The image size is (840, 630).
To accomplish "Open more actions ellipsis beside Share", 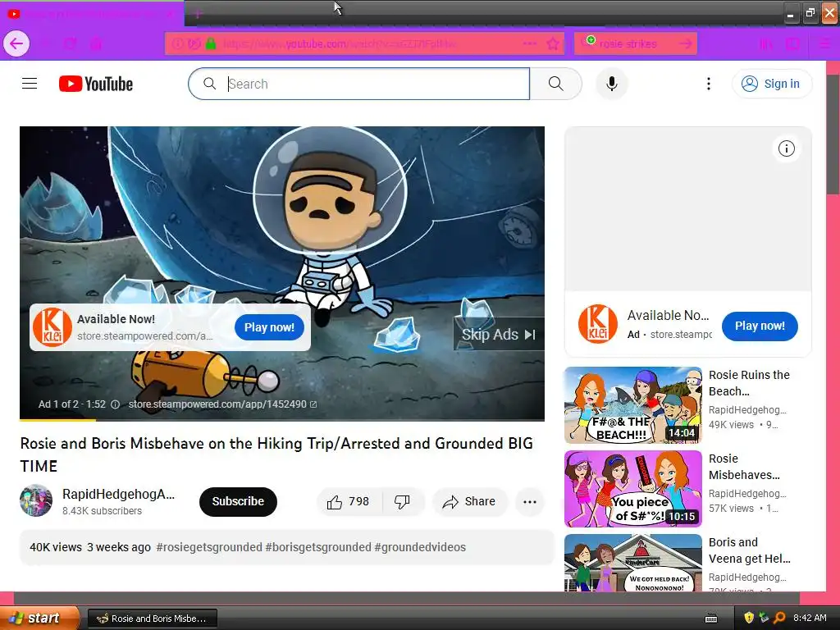I will pos(530,502).
